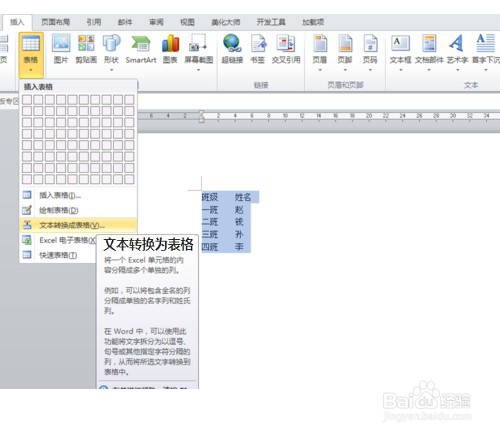Open the 加载项 add-ins tab
Screen dimensions: 500x434
coord(313,22)
